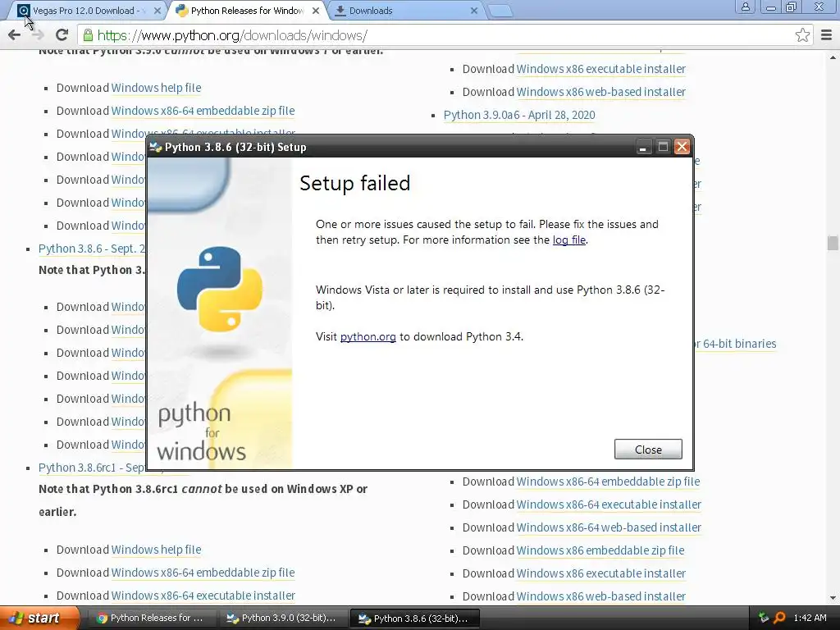
Task: Click page scrollbar down arrow
Action: click(833, 598)
